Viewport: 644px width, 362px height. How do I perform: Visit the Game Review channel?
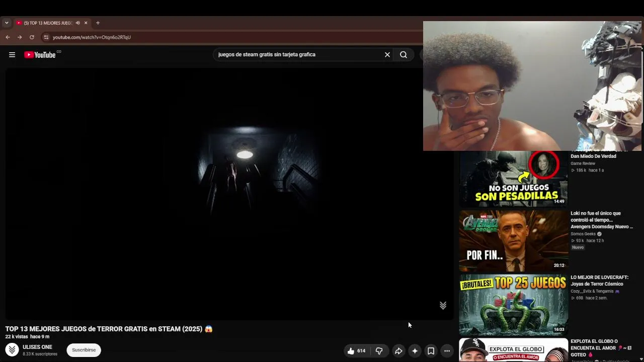pos(583,163)
